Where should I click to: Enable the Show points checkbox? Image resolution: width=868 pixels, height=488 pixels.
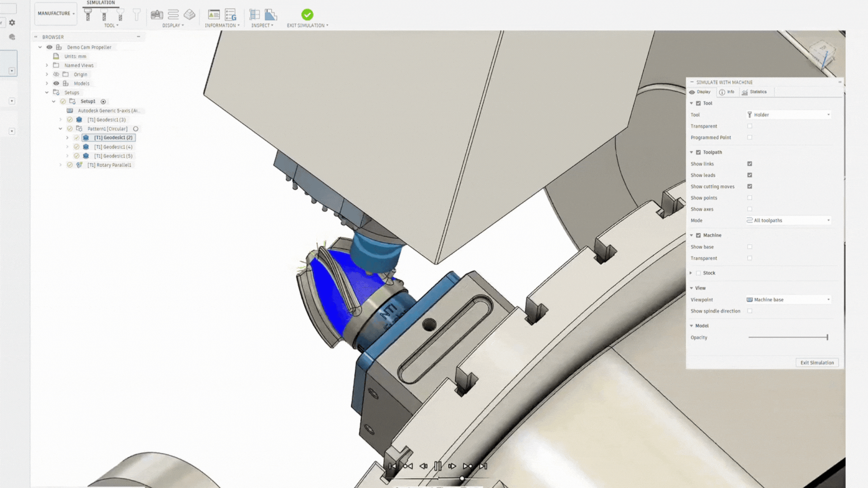750,197
